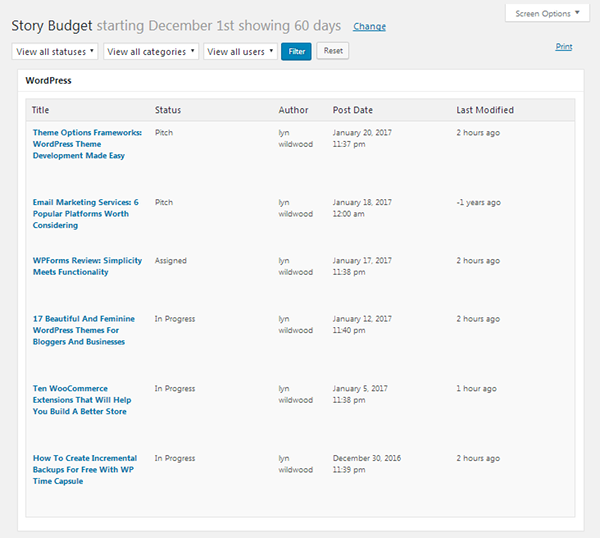Screen dimensions: 600x538
Task: Click author lyn wildwood in Theme Options row
Action: pos(295,138)
